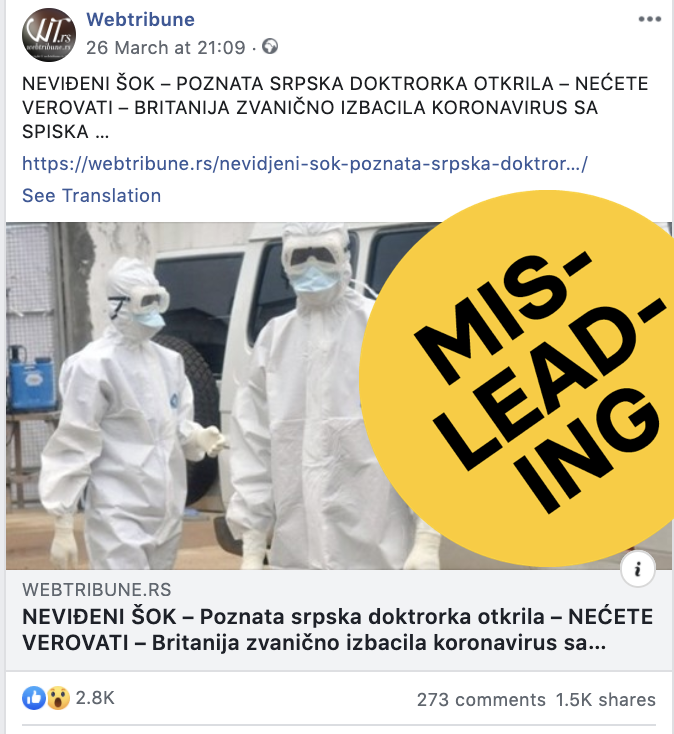The width and height of the screenshot is (674, 734).
Task: Click the 26 March at 21:09 timestamp
Action: tap(166, 47)
